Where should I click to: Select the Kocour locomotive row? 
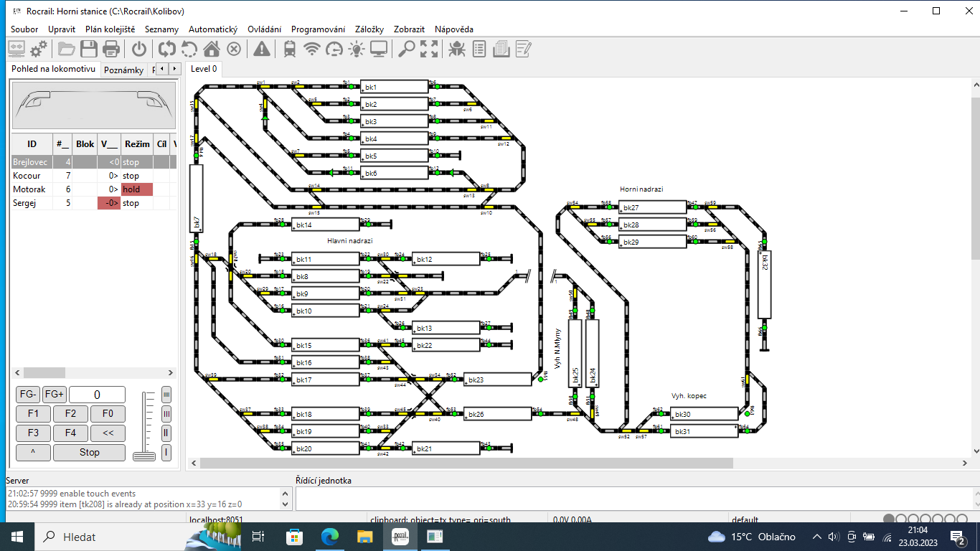point(93,176)
